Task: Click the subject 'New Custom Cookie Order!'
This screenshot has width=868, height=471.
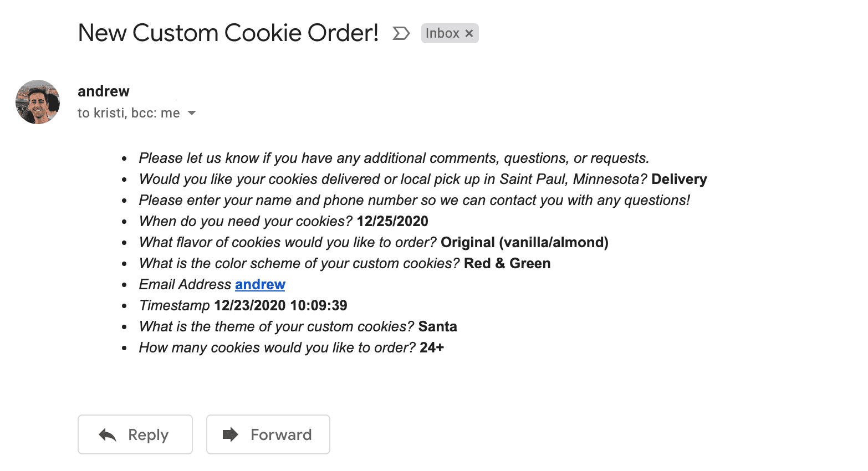Action: (228, 33)
